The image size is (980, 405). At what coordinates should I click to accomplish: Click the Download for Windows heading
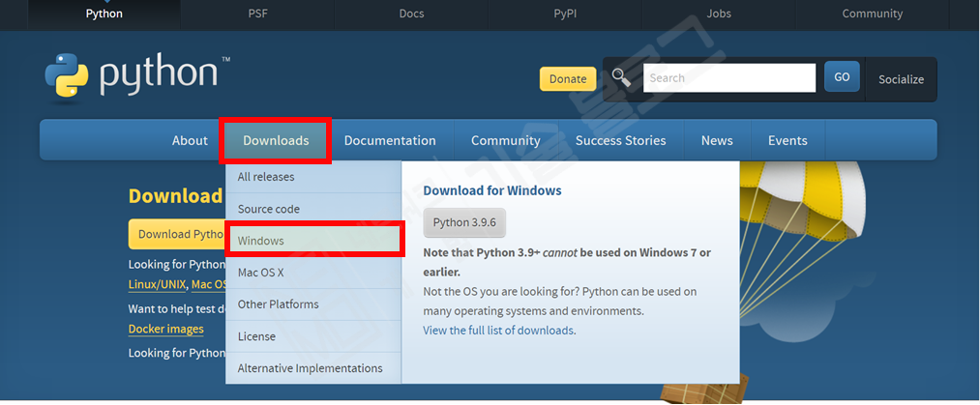(492, 190)
